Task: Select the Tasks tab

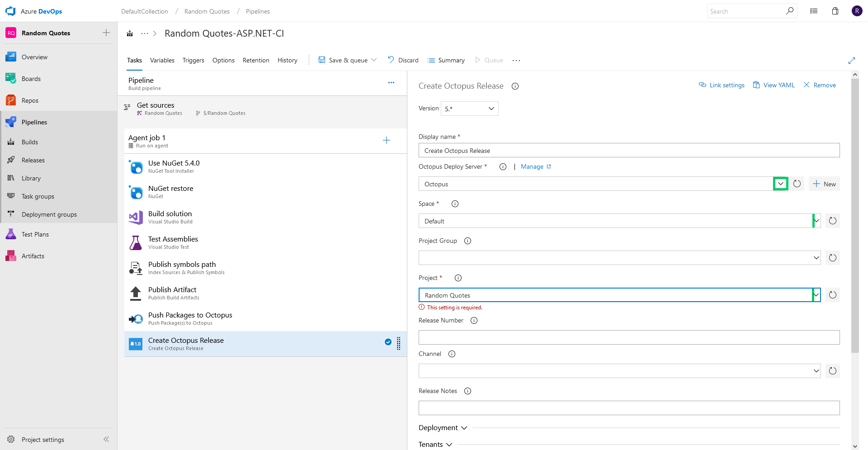Action: (x=134, y=60)
